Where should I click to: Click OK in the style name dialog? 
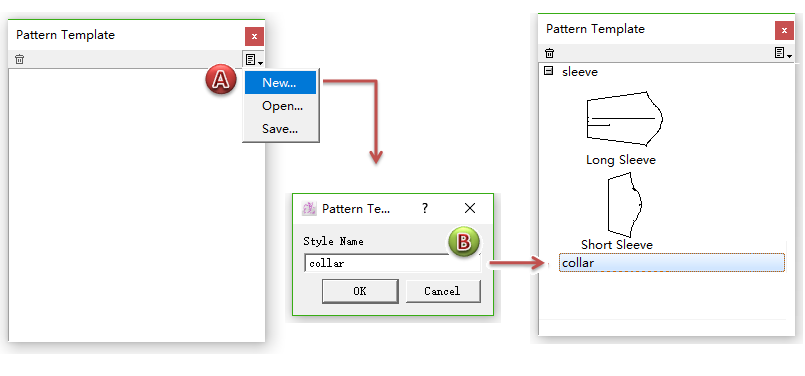(360, 291)
